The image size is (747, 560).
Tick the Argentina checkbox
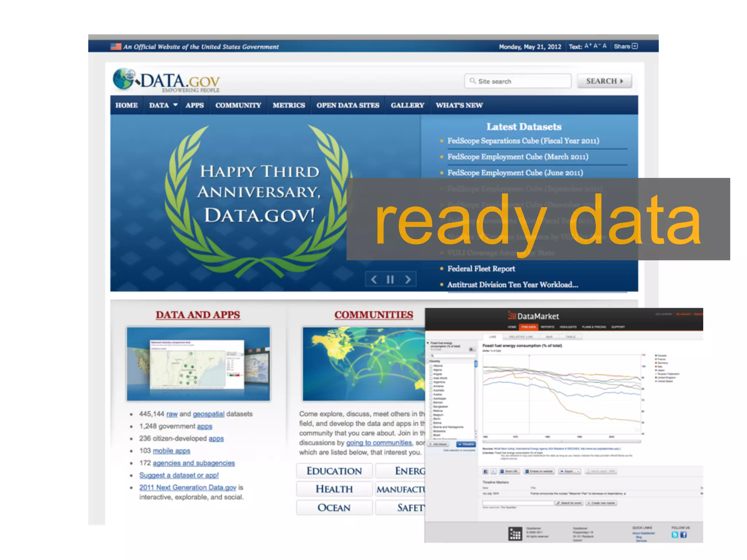pyautogui.click(x=431, y=382)
